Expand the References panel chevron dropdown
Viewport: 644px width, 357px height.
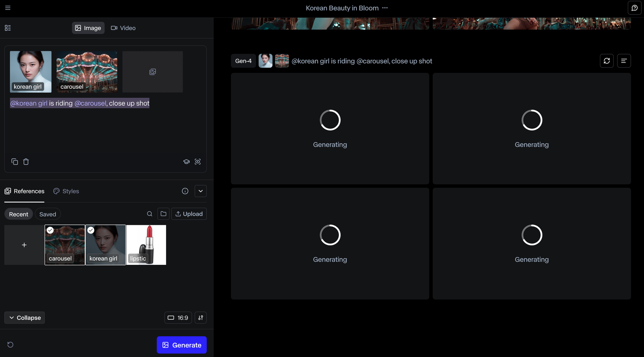tap(201, 191)
